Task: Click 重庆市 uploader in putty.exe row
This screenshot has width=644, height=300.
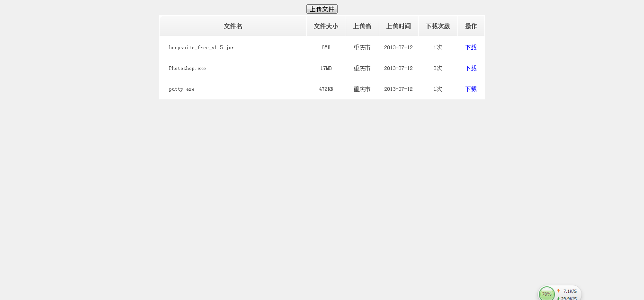Action: [362, 89]
